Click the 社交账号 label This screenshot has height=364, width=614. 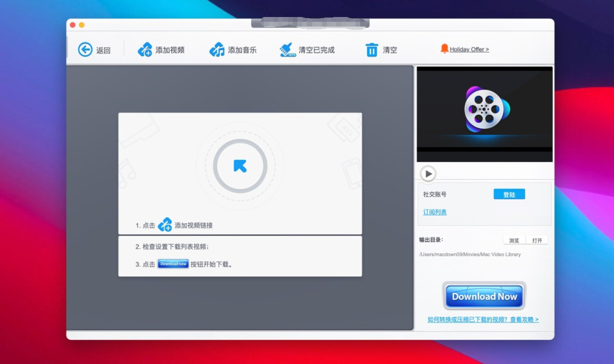click(435, 194)
